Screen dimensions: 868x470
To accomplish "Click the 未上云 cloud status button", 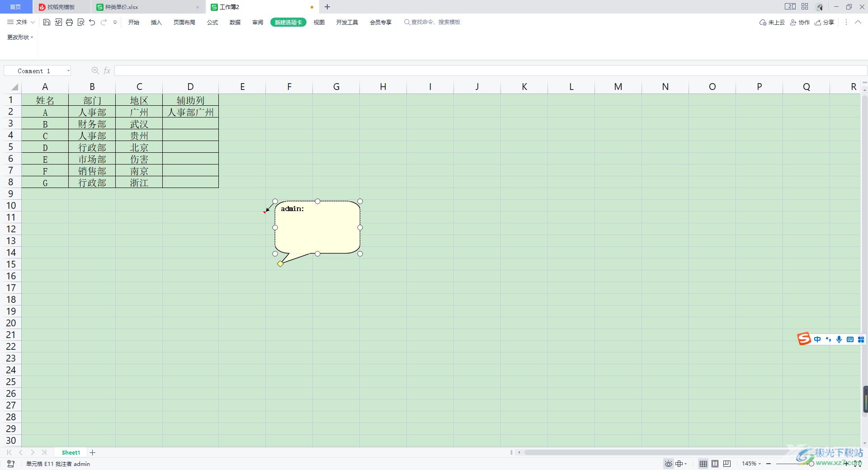I will (x=772, y=22).
